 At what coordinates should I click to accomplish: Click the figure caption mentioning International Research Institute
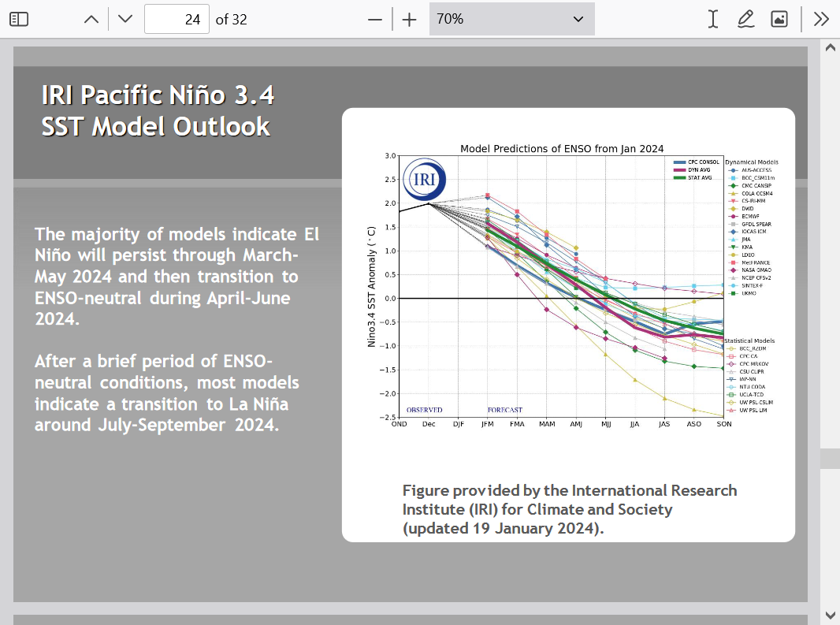tap(570, 509)
